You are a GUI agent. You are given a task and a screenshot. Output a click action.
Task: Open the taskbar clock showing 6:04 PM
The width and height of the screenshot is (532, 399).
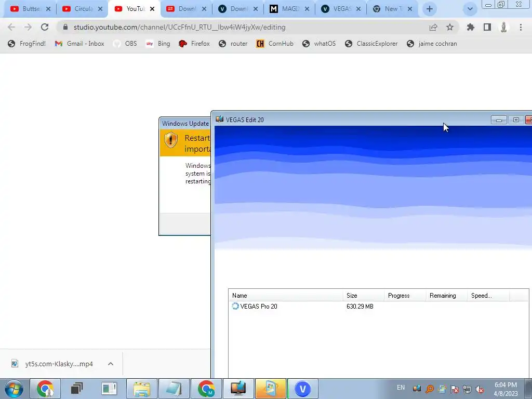(x=506, y=389)
